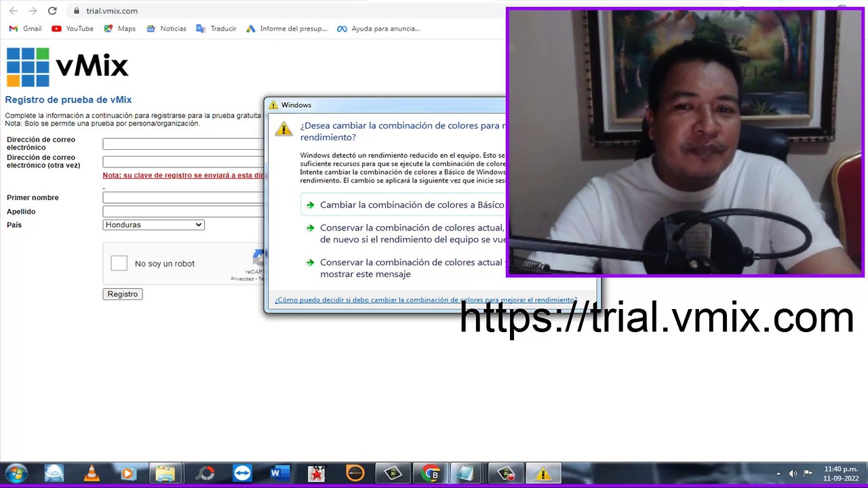
Task: Click the vMix logo on the page
Action: (67, 66)
